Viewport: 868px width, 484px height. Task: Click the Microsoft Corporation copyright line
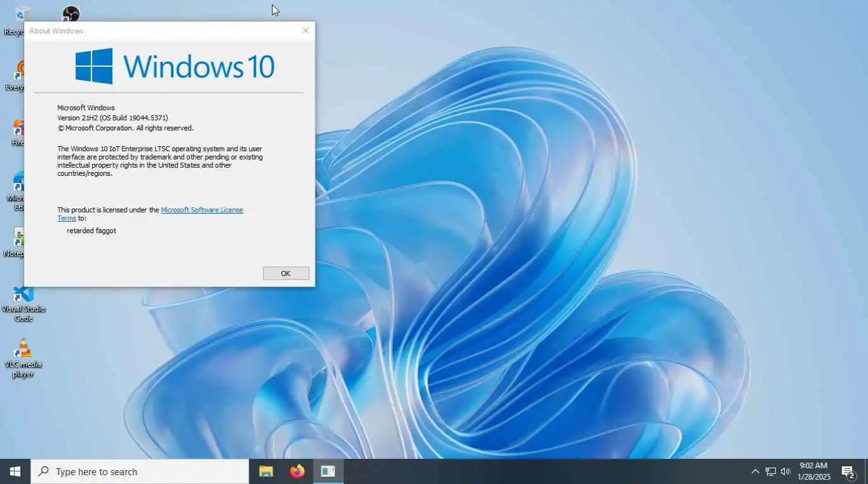tap(126, 128)
